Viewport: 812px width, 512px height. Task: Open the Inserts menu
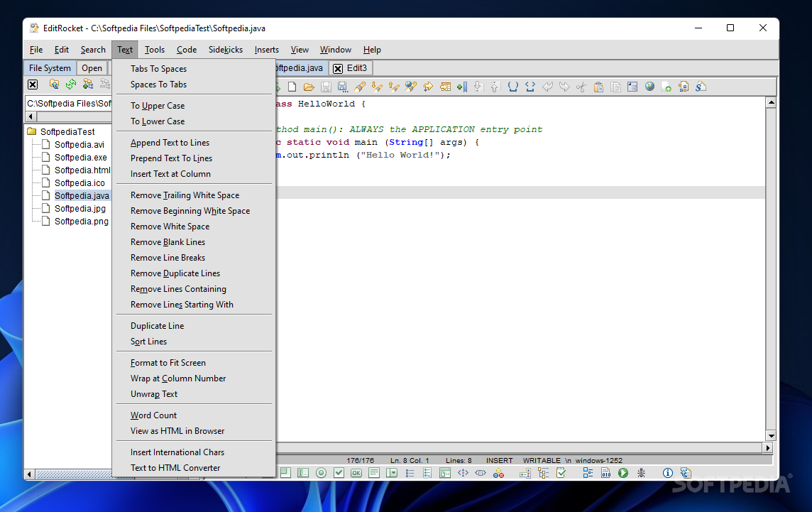point(267,50)
